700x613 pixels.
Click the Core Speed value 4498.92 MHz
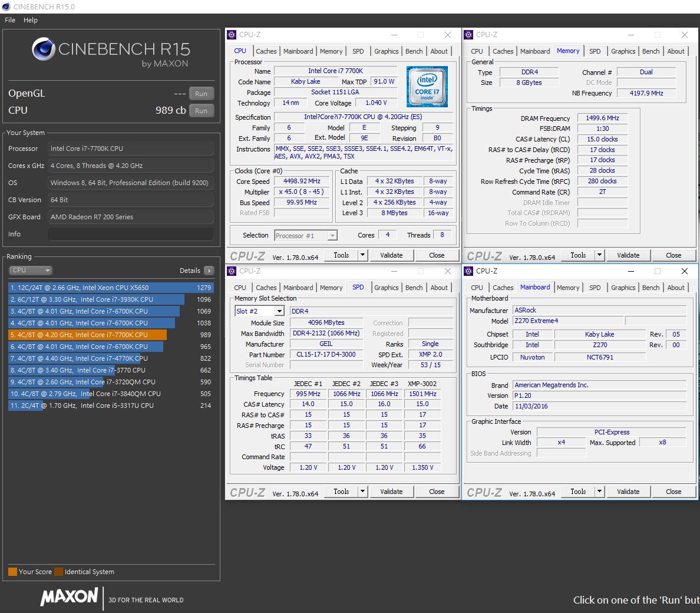(x=302, y=182)
